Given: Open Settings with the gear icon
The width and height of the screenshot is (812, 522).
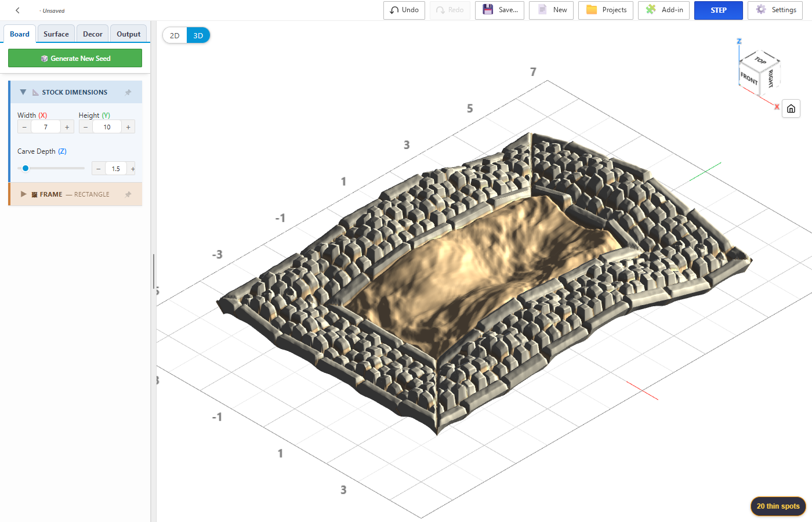Looking at the screenshot, I should click(775, 10).
